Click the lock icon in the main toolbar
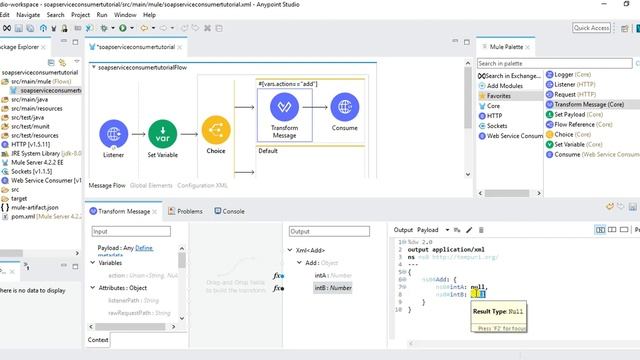 coord(64,28)
